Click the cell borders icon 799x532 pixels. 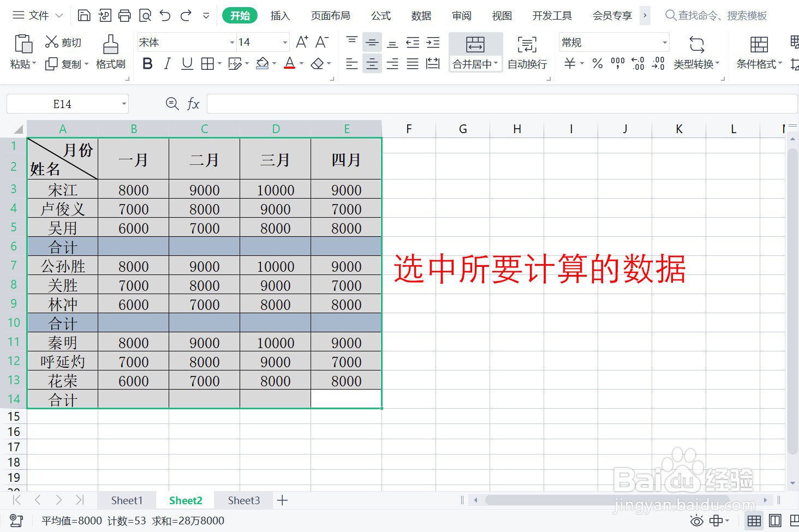tap(207, 64)
